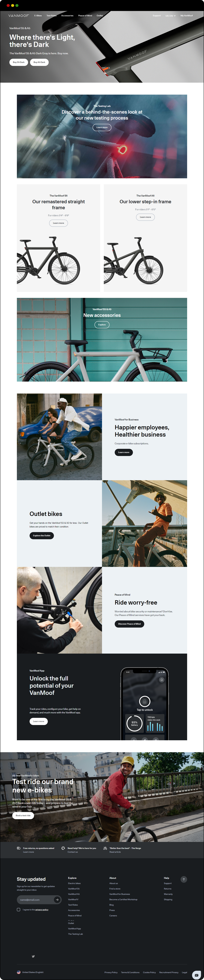Click the scroll-to-top arrow button
The image size is (204, 980).
[x=184, y=879]
